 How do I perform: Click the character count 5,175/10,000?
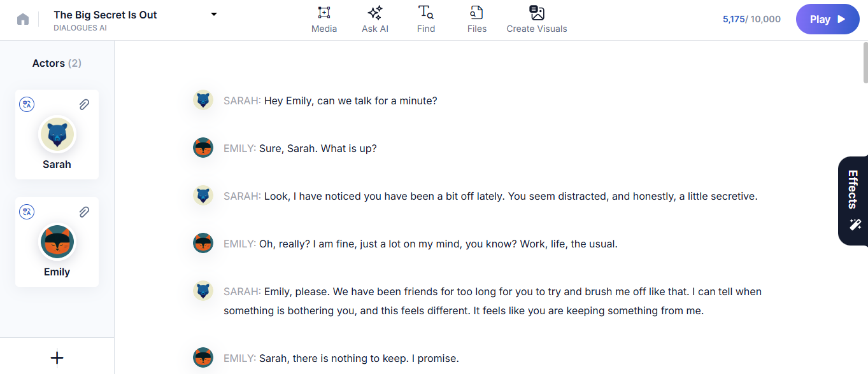[751, 19]
